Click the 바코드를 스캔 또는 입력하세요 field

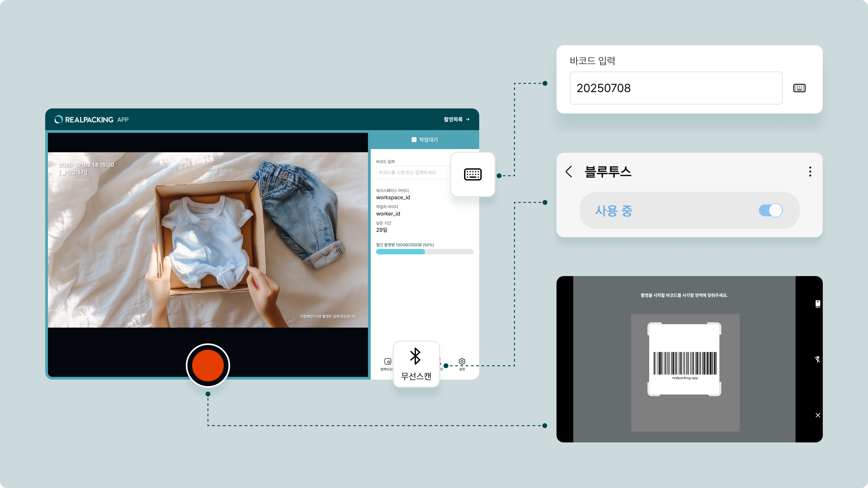tap(413, 172)
